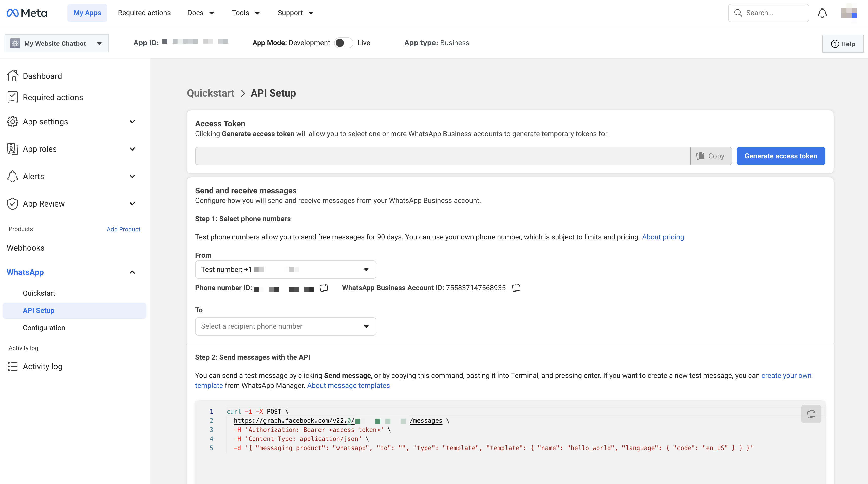Image resolution: width=868 pixels, height=484 pixels.
Task: Open the Activity log list icon
Action: click(12, 366)
